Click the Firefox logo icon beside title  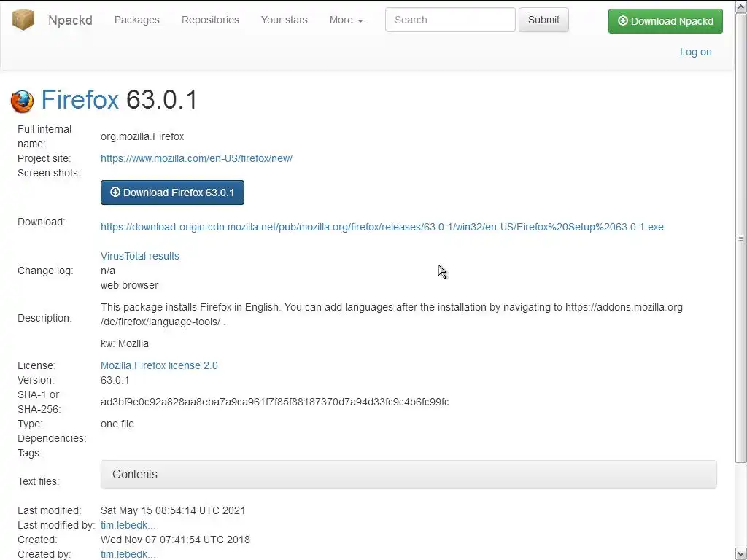(x=23, y=101)
